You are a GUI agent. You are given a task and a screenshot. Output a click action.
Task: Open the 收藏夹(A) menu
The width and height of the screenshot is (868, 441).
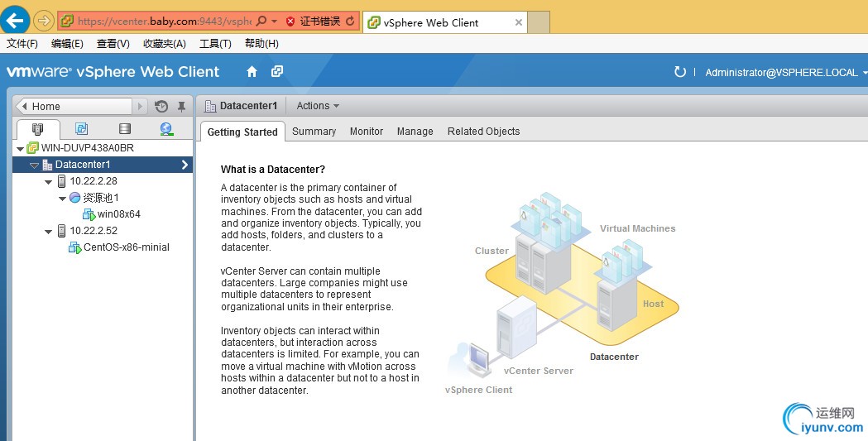tap(165, 44)
